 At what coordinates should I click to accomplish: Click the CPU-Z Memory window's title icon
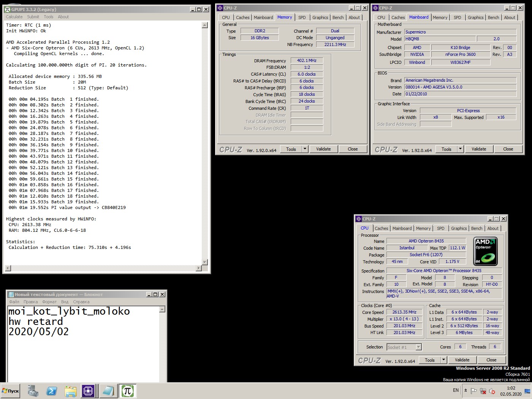[220, 8]
